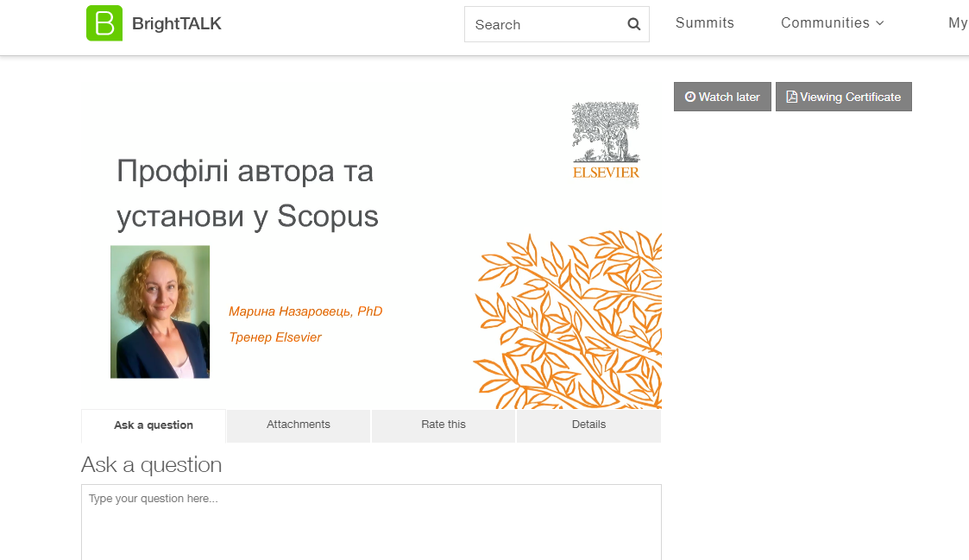Open the Details tab
The width and height of the screenshot is (969, 560).
pyautogui.click(x=588, y=425)
